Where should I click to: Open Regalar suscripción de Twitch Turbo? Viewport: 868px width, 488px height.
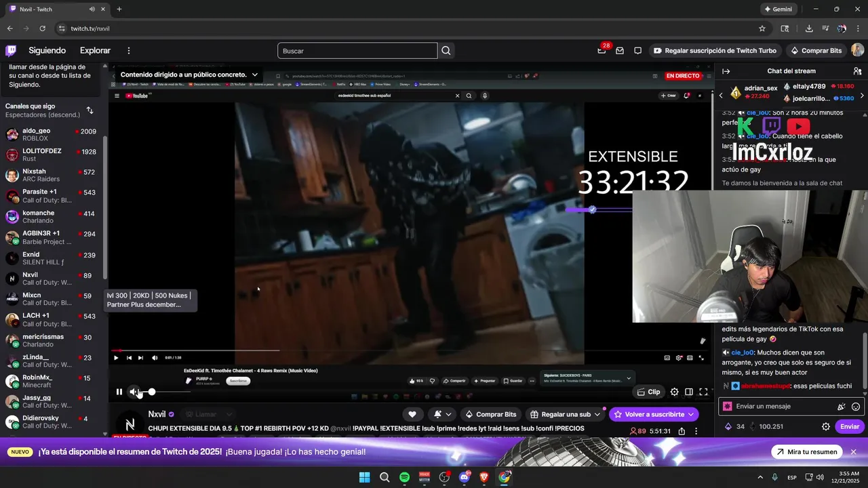point(715,50)
